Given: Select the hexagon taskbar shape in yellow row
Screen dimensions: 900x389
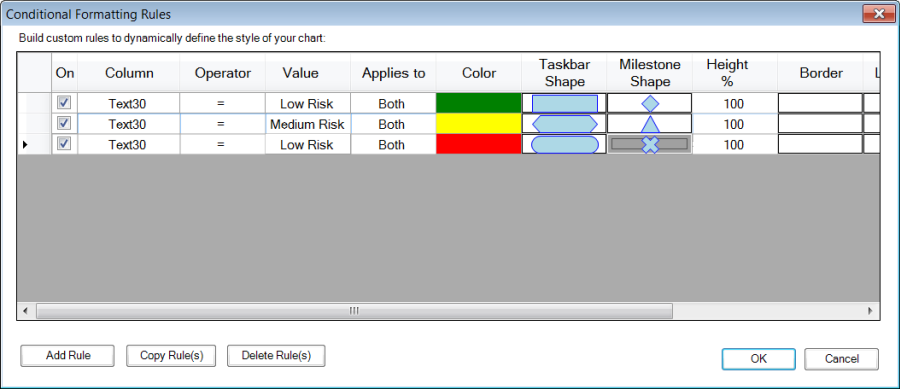Looking at the screenshot, I should tap(564, 125).
